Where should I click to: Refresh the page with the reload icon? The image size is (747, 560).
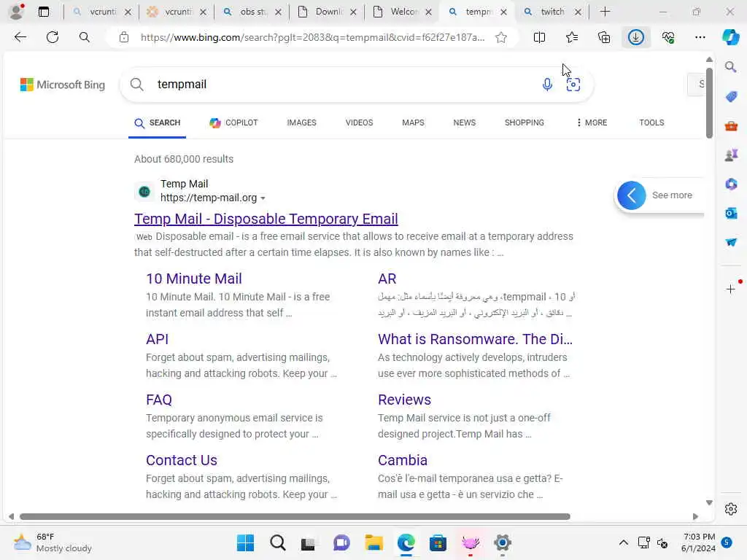coord(53,37)
